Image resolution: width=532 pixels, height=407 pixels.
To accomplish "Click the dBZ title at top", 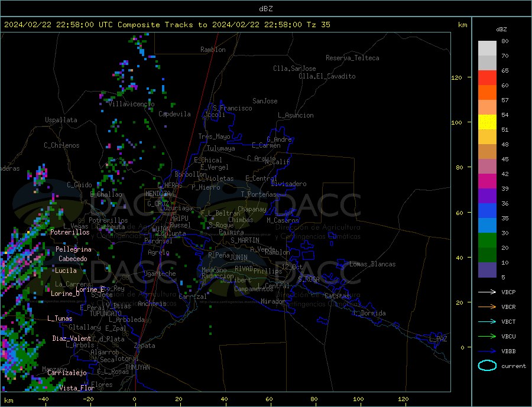I will [x=265, y=9].
